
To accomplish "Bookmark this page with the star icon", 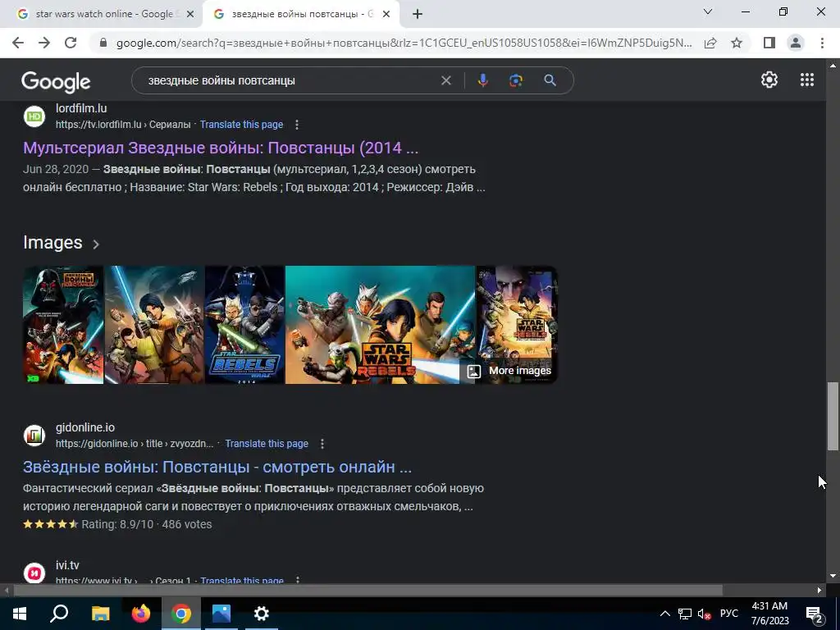I will click(x=737, y=43).
